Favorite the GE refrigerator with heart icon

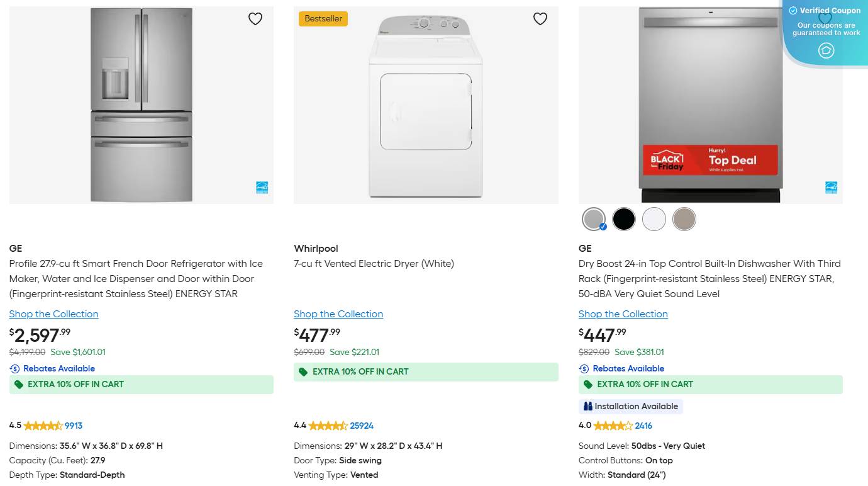[255, 19]
